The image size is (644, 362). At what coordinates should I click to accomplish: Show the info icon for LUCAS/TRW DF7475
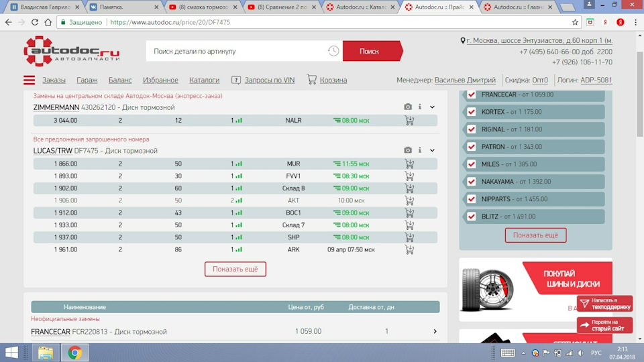420,150
